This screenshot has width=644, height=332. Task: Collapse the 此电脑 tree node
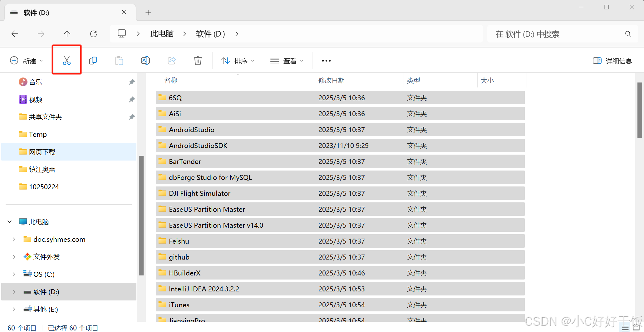pos(10,222)
